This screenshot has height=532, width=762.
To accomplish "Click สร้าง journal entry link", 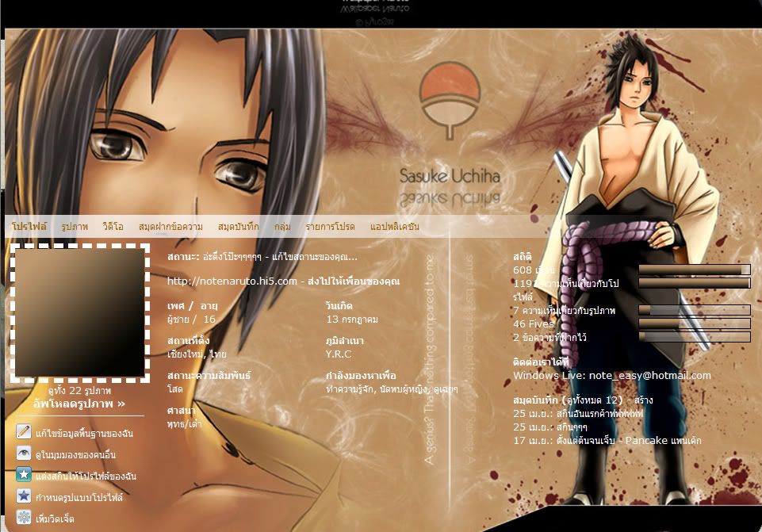I will pos(643,400).
